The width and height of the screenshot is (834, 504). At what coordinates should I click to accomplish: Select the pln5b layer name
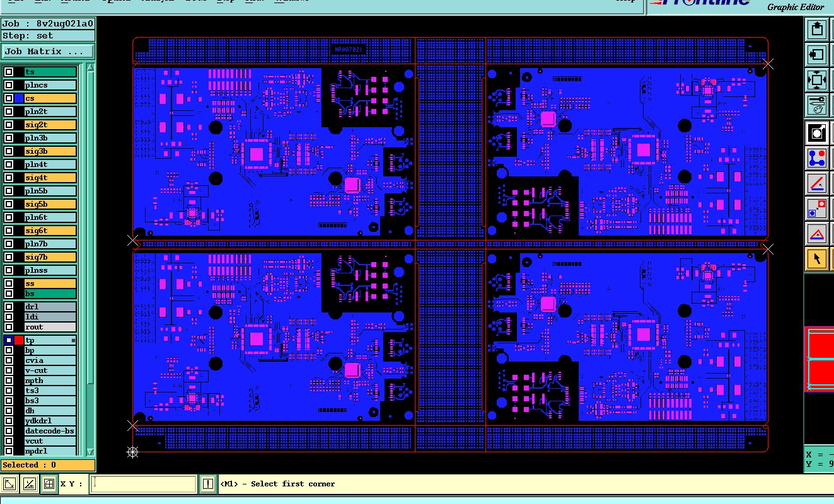pyautogui.click(x=50, y=191)
